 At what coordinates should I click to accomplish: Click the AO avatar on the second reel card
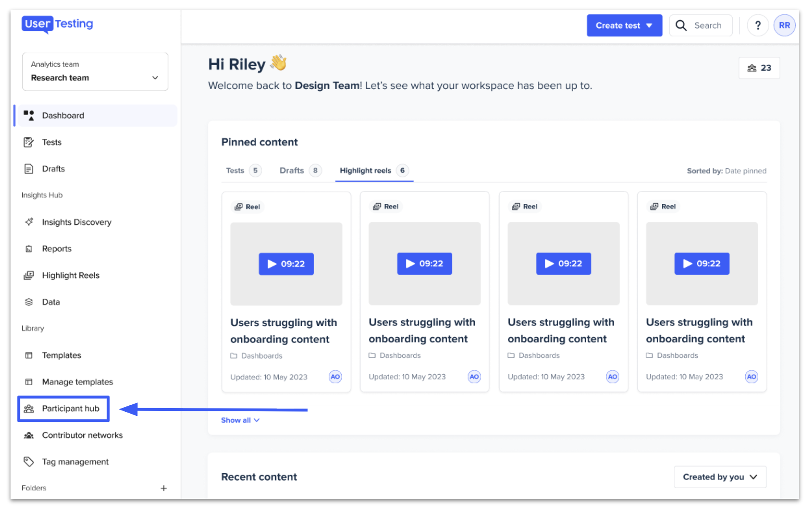click(x=474, y=377)
